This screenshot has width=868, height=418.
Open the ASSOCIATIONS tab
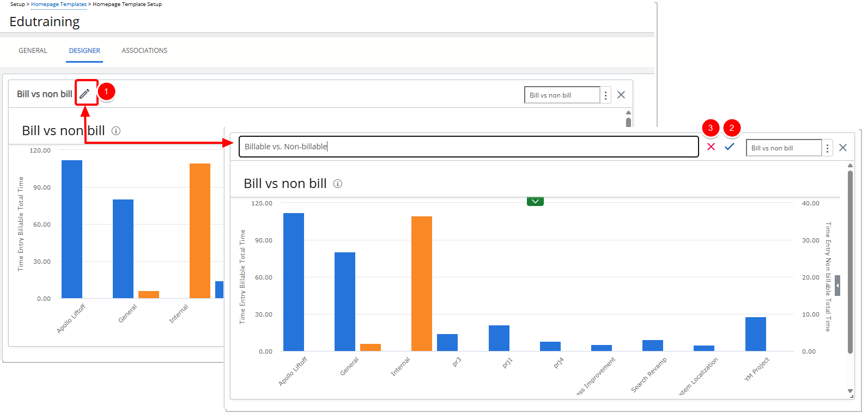tap(144, 51)
